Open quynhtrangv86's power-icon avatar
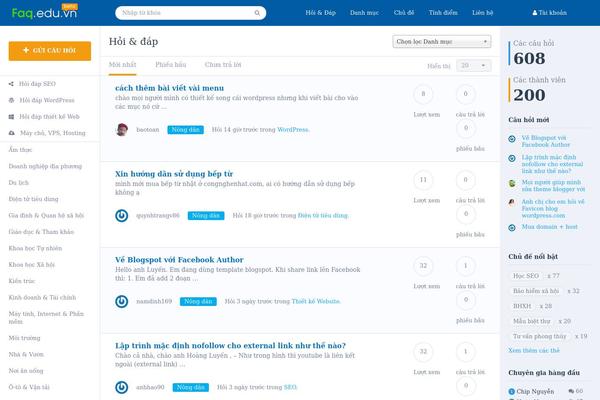Image resolution: width=600 pixels, height=400 pixels. [122, 216]
